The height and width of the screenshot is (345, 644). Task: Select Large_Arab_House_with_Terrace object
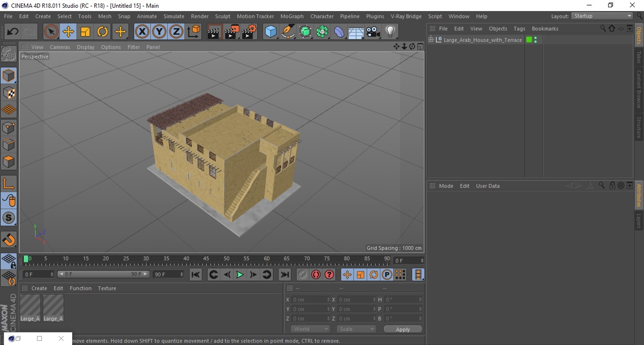483,40
